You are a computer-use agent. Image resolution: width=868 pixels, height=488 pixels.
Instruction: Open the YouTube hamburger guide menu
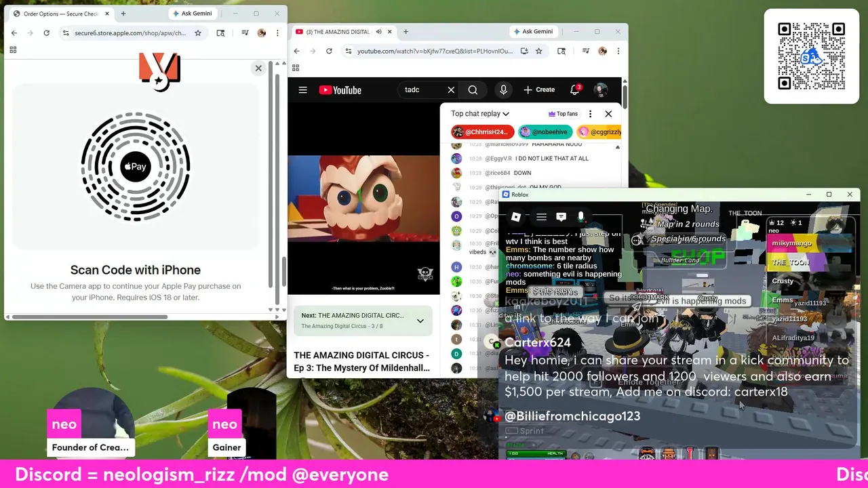pos(303,89)
